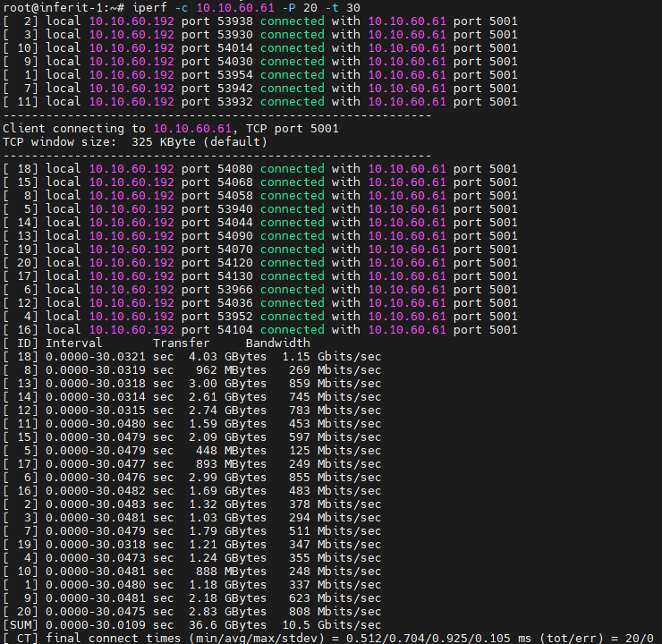The height and width of the screenshot is (644, 662).
Task: Click the transfer value 4.03 GBytes
Action: 228,357
